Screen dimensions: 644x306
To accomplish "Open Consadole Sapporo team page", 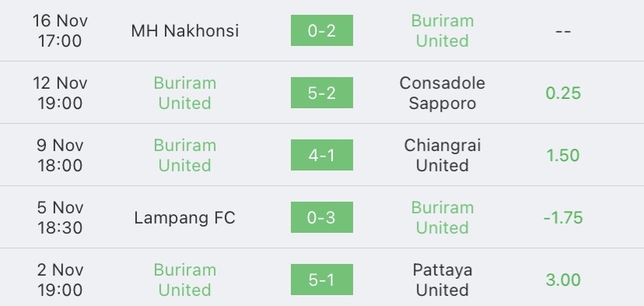I will point(443,93).
